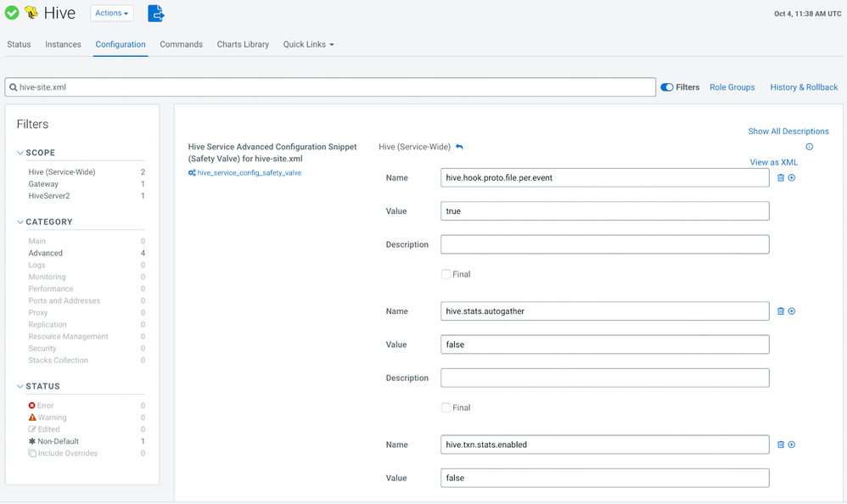Click the info icon under Show All Descriptions
Image resolution: width=847 pixels, height=504 pixels.
[x=809, y=147]
